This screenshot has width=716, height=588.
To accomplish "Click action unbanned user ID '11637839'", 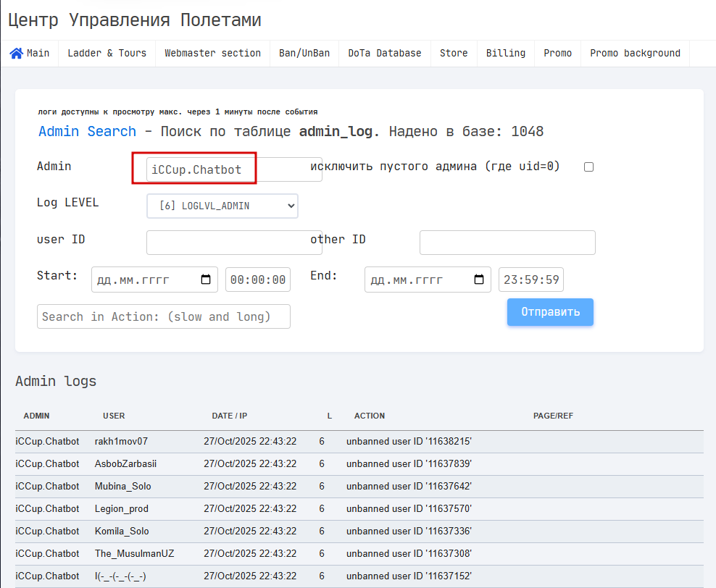I will pyautogui.click(x=409, y=464).
